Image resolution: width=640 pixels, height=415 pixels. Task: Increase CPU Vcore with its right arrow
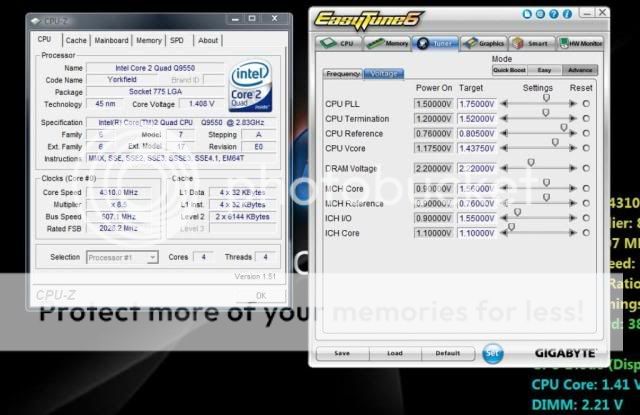tap(573, 148)
